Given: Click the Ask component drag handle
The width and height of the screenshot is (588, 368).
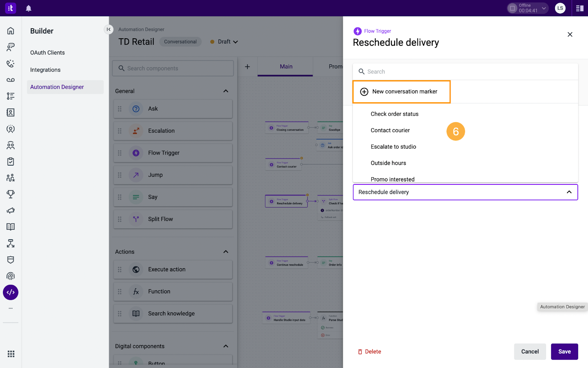Looking at the screenshot, I should pos(119,109).
